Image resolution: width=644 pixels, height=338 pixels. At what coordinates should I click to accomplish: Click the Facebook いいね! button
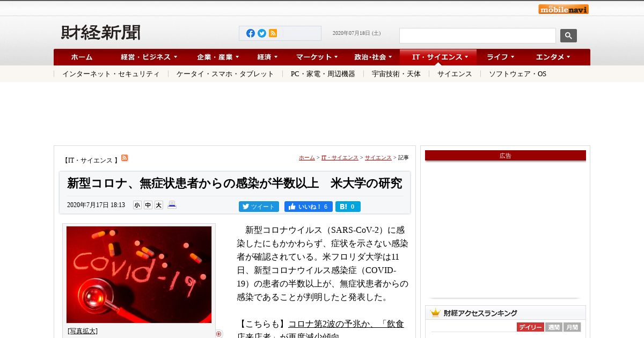tap(308, 207)
